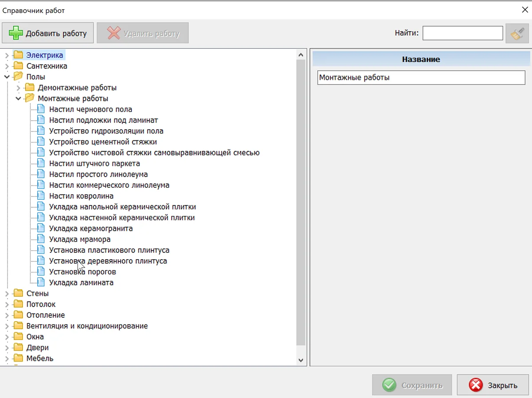Expand the Двери tree node

(7, 348)
